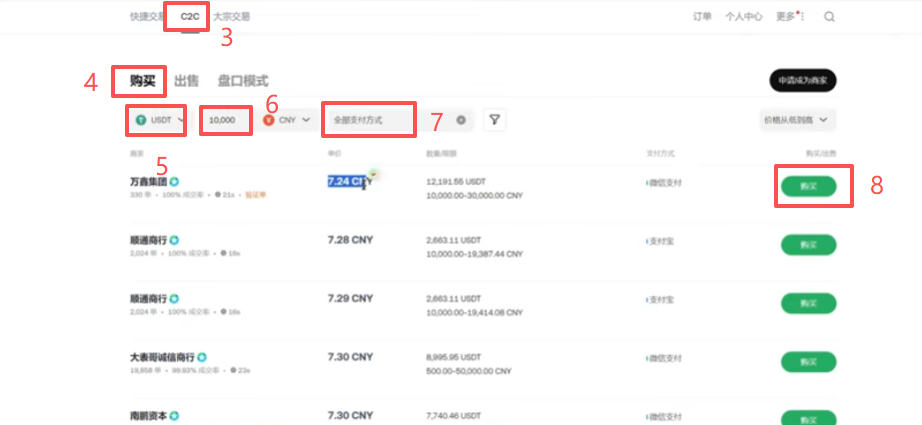Click the 7.28 CNY price

350,240
